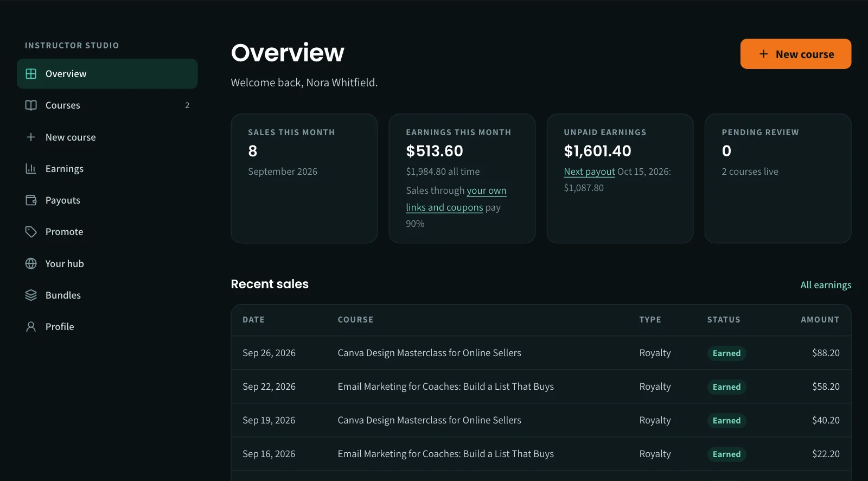Go to Profile page

pos(107,327)
